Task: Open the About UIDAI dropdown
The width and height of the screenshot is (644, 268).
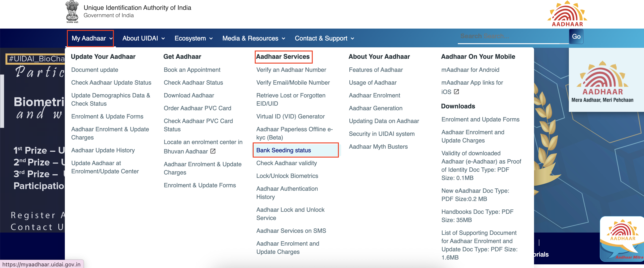Action: click(143, 38)
